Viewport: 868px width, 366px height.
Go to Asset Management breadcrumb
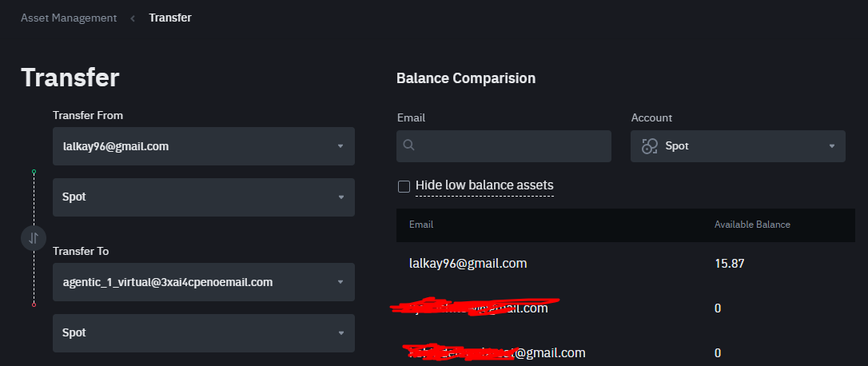[x=69, y=18]
